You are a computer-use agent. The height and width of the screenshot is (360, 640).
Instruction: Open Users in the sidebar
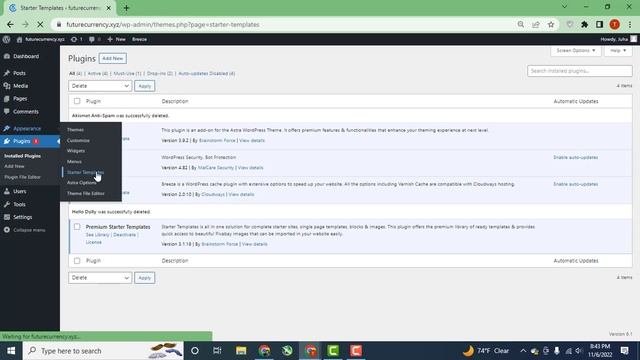20,191
